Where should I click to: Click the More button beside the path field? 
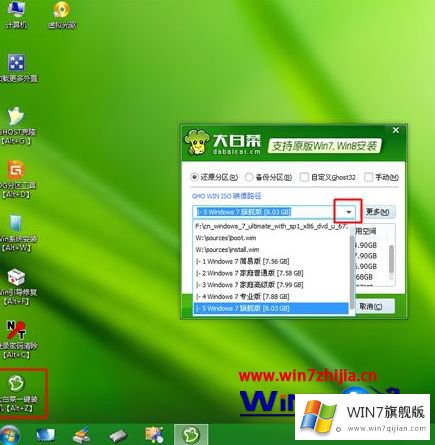(378, 212)
